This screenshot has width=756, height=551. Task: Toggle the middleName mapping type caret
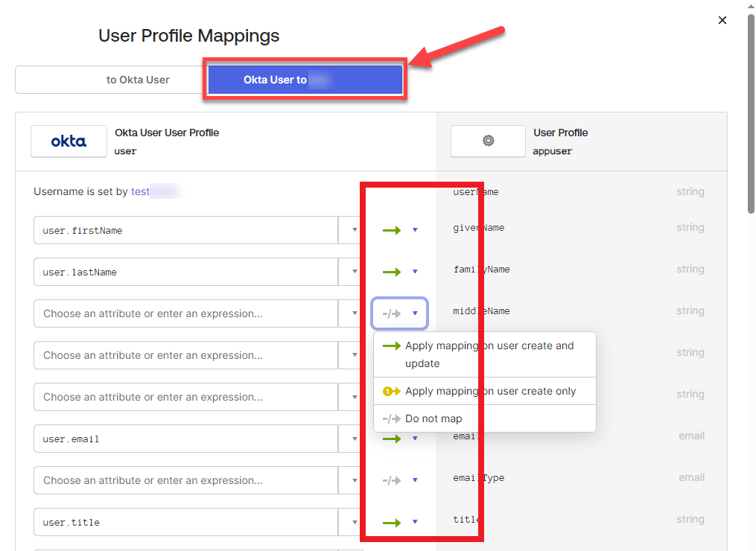415,313
